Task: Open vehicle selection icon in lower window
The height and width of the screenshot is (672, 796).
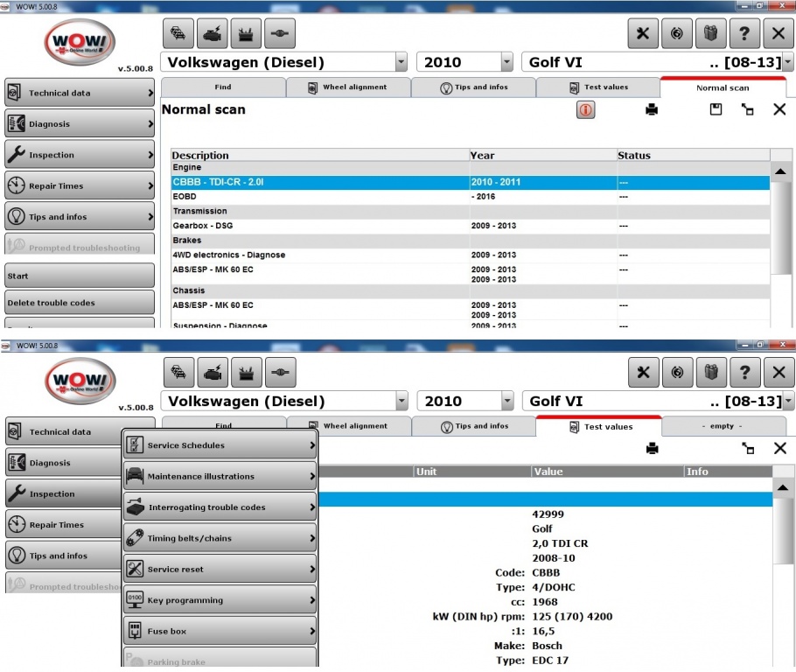Action: (178, 373)
